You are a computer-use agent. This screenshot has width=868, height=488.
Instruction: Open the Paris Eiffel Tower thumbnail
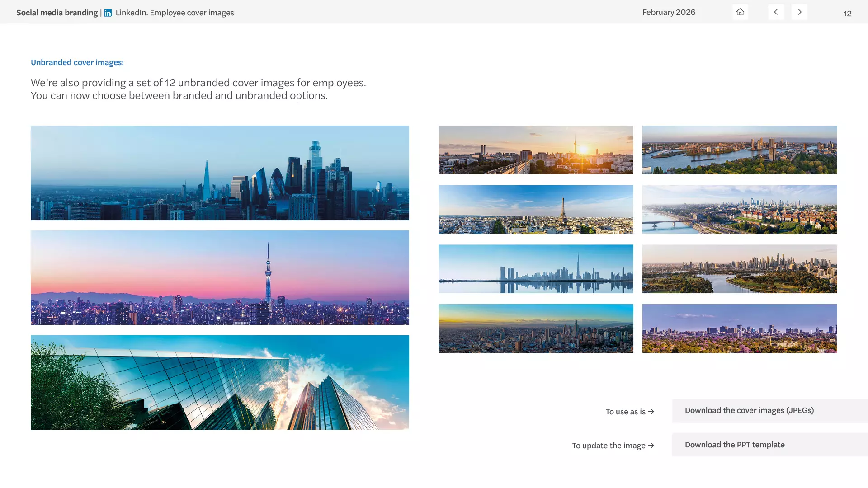[536, 209]
